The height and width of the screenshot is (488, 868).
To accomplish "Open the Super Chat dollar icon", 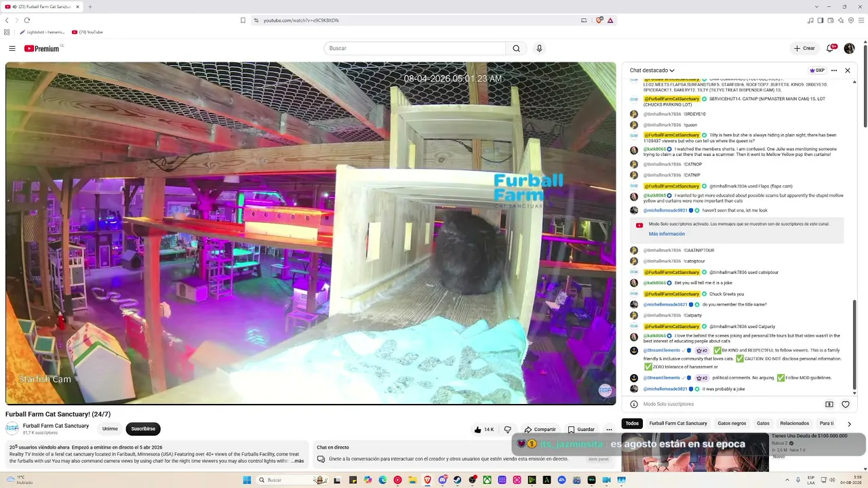I will coord(829,405).
